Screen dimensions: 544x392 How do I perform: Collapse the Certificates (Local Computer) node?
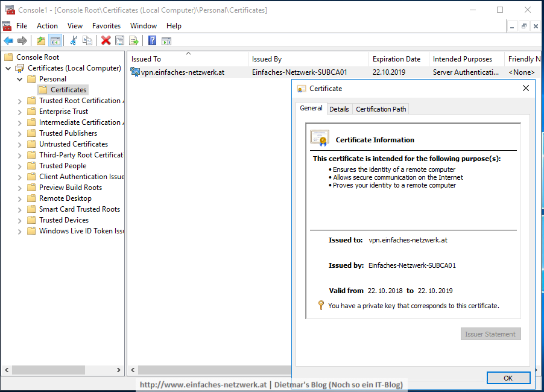(x=8, y=68)
